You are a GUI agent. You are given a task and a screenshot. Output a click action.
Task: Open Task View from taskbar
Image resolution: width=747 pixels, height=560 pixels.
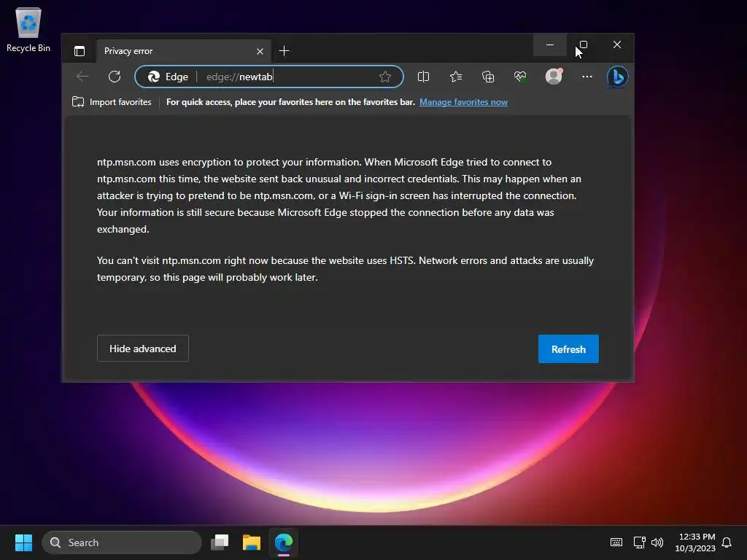220,542
